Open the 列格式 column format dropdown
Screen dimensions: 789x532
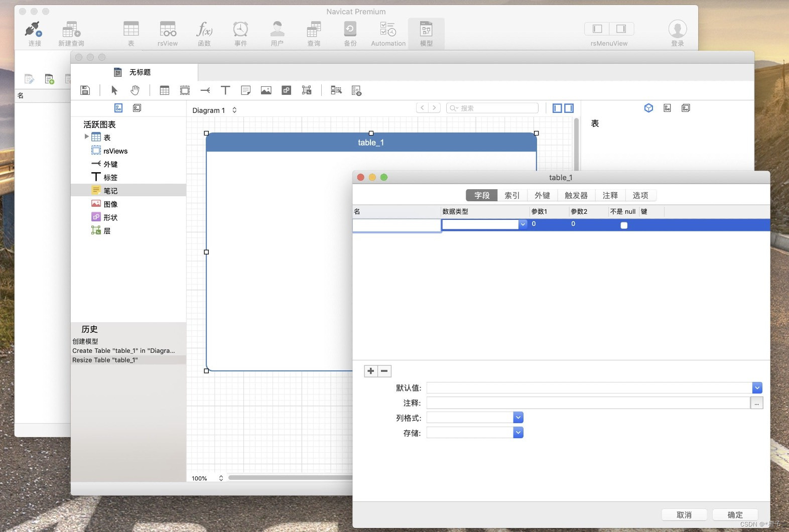click(x=518, y=418)
